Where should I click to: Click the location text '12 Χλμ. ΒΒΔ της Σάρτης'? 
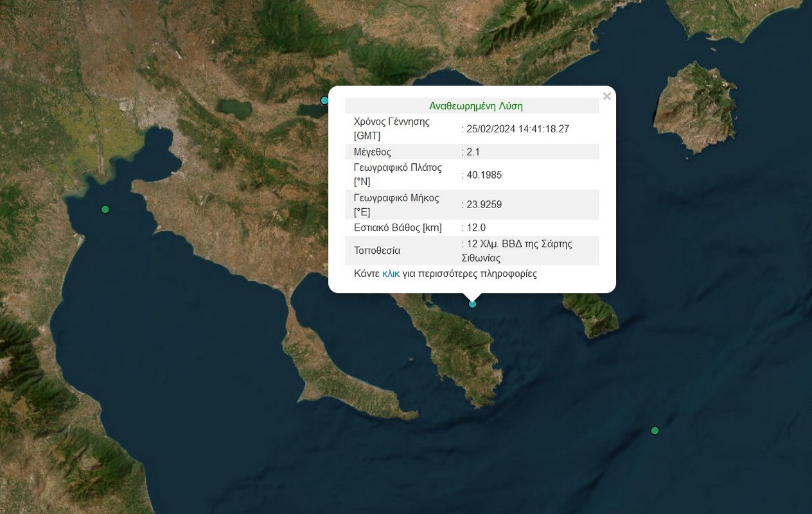519,244
